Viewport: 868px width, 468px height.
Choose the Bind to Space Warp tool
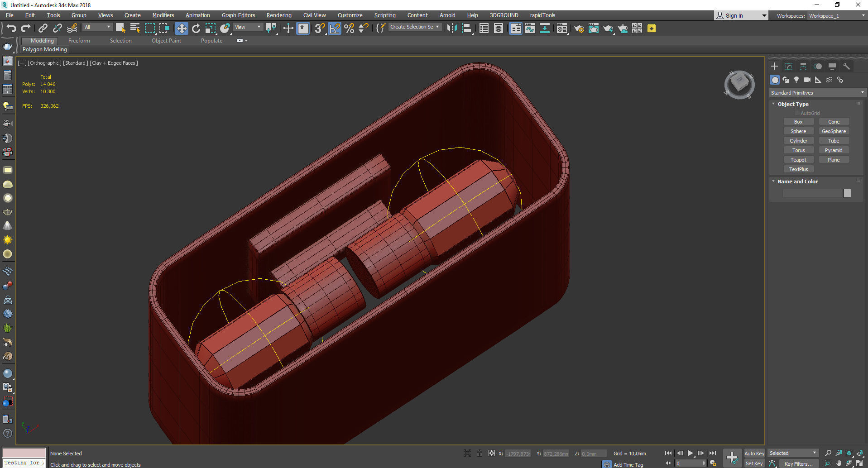click(x=72, y=29)
